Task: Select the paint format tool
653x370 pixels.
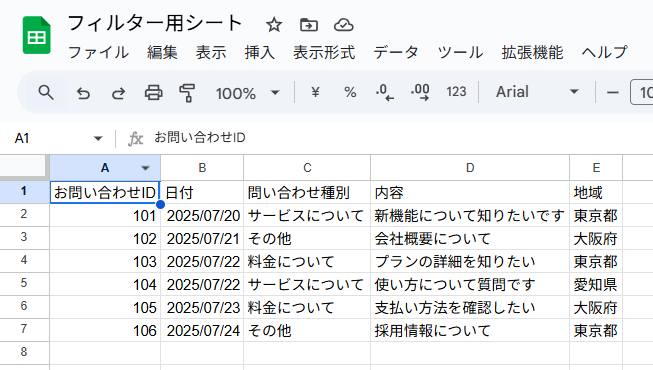Action: pos(187,92)
